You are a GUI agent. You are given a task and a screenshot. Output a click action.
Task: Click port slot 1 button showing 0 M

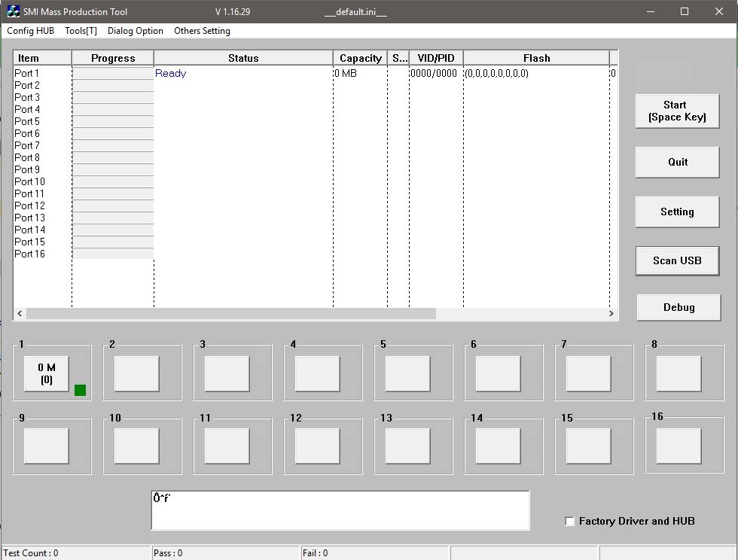[x=46, y=373]
